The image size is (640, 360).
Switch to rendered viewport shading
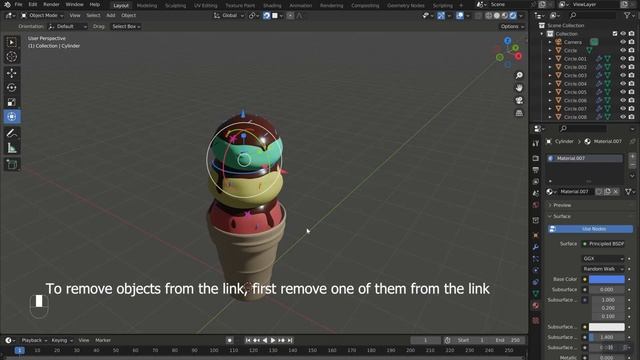point(513,16)
